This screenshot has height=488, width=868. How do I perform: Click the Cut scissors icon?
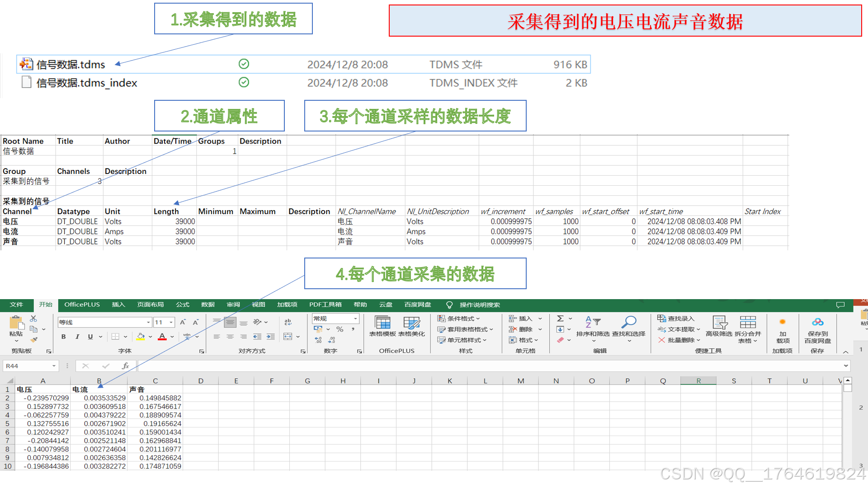(x=33, y=319)
